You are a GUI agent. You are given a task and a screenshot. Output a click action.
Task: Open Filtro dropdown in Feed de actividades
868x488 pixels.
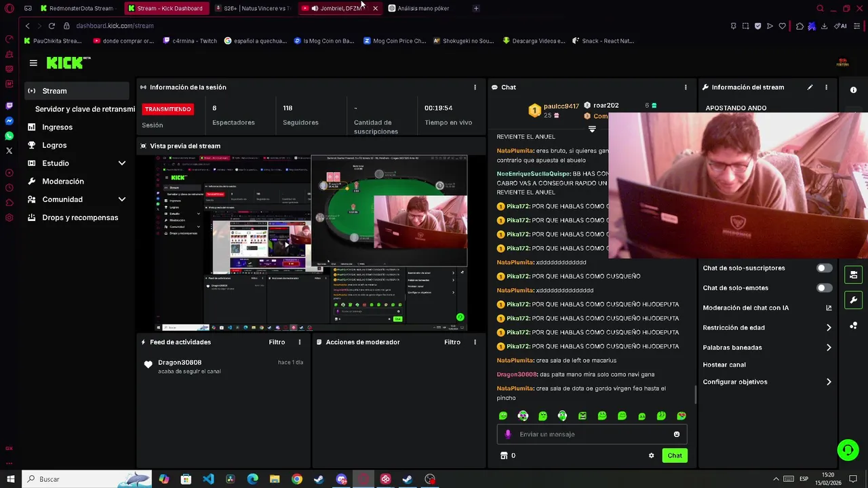pos(277,342)
